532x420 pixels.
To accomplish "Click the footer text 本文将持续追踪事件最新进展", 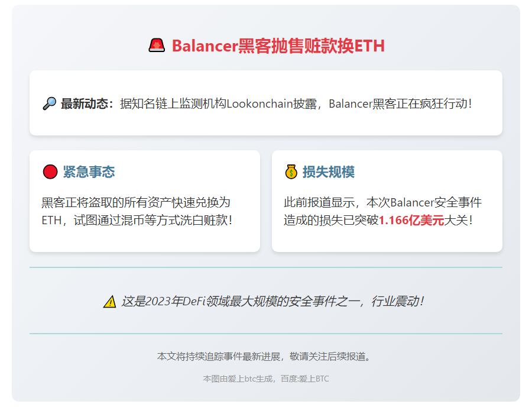I will (219, 357).
